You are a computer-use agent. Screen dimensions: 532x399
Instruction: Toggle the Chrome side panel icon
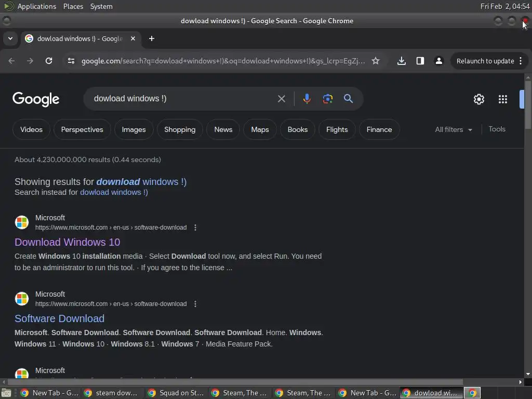point(420,61)
